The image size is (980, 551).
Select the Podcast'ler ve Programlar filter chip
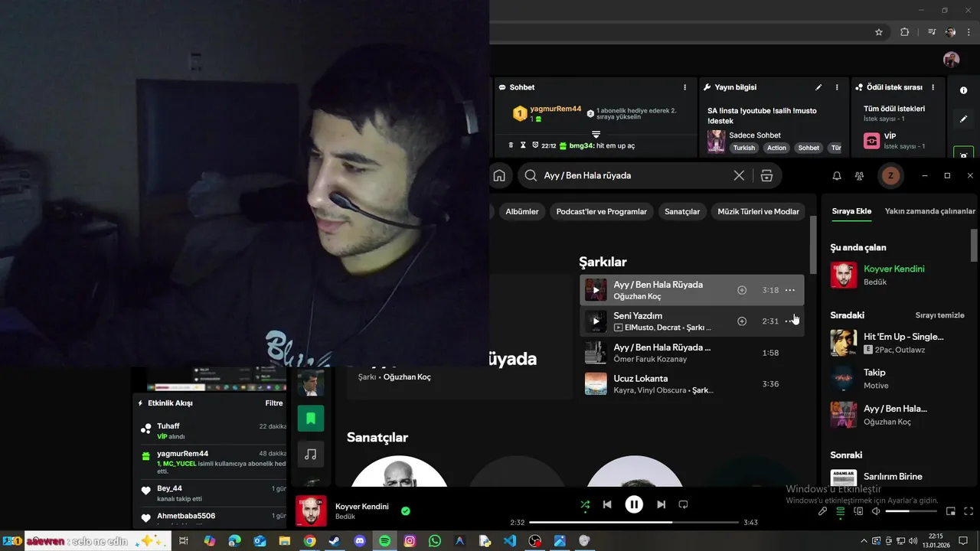click(x=602, y=212)
